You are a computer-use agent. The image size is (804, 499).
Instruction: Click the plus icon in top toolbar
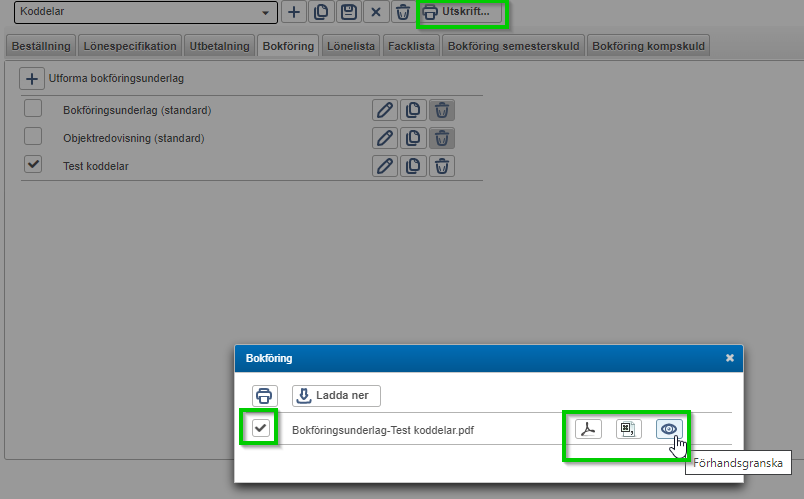point(294,12)
